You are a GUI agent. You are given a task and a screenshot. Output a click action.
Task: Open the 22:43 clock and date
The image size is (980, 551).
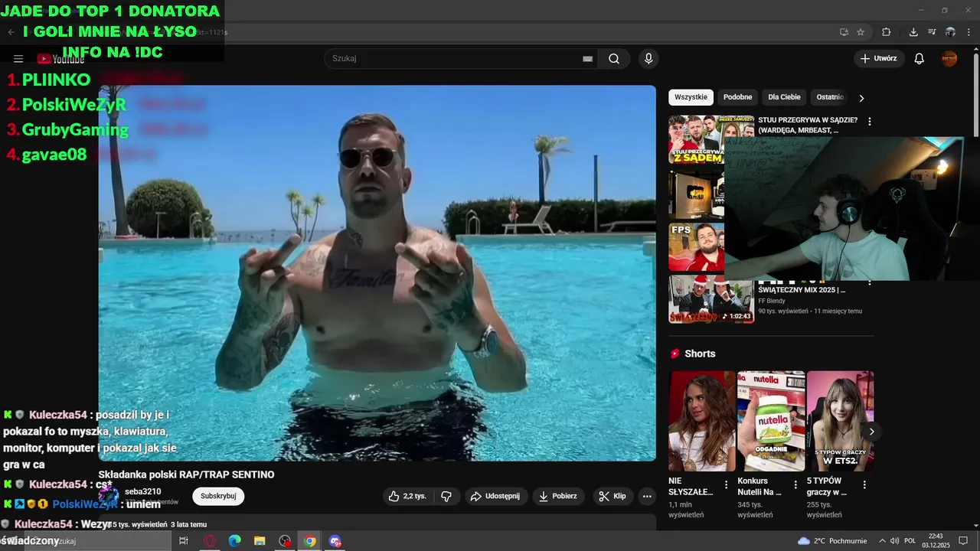936,541
